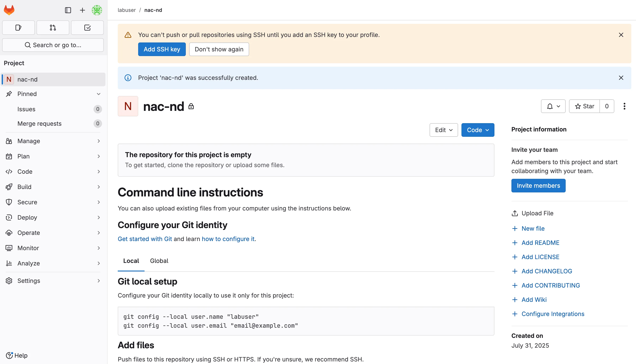636x364 pixels.
Task: Open the user avatar menu
Action: (97, 10)
